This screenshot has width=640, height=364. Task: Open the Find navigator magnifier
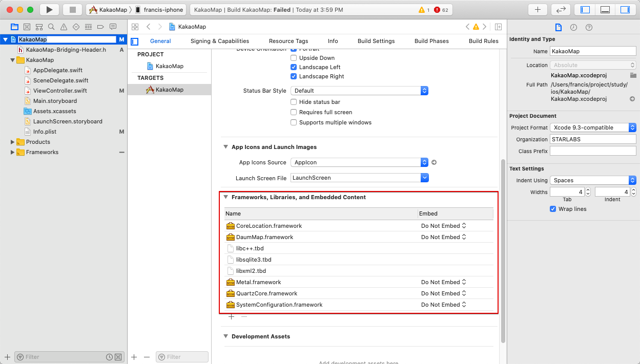[x=51, y=27]
